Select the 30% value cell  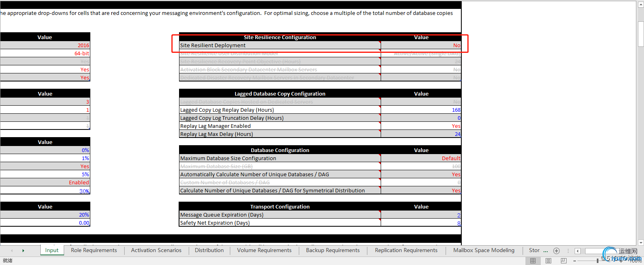point(45,190)
